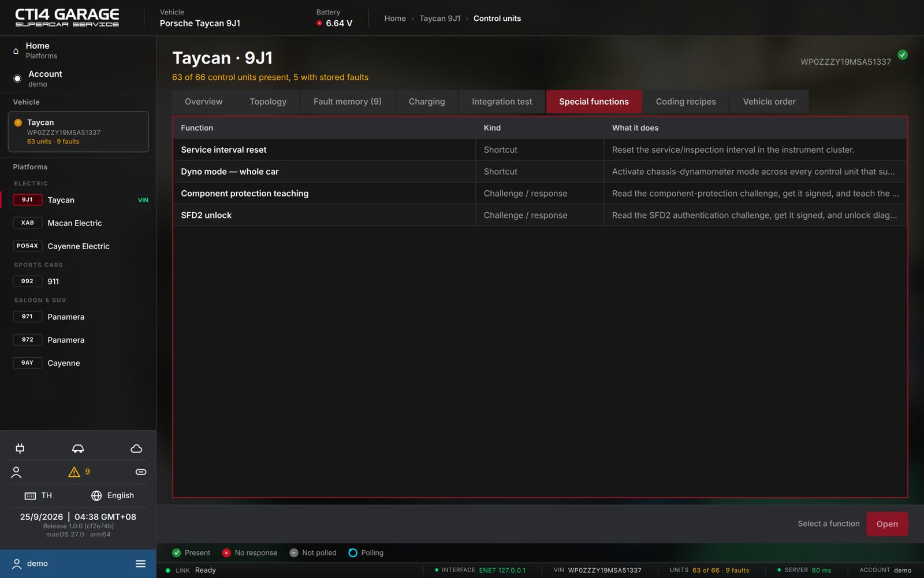Screen dimensions: 924x578
Task: Click the Home house icon in sidebar
Action: (16, 51)
